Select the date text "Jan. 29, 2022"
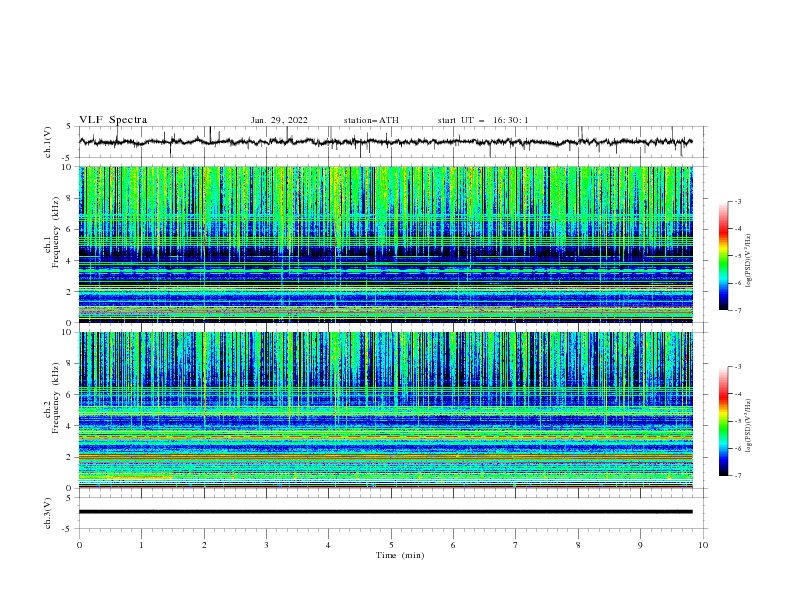The width and height of the screenshot is (792, 612). [279, 120]
